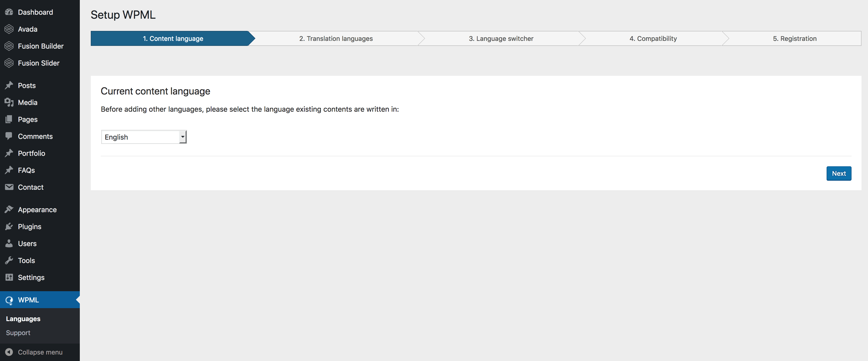Open the Settings menu
This screenshot has width=868, height=361.
click(x=40, y=277)
